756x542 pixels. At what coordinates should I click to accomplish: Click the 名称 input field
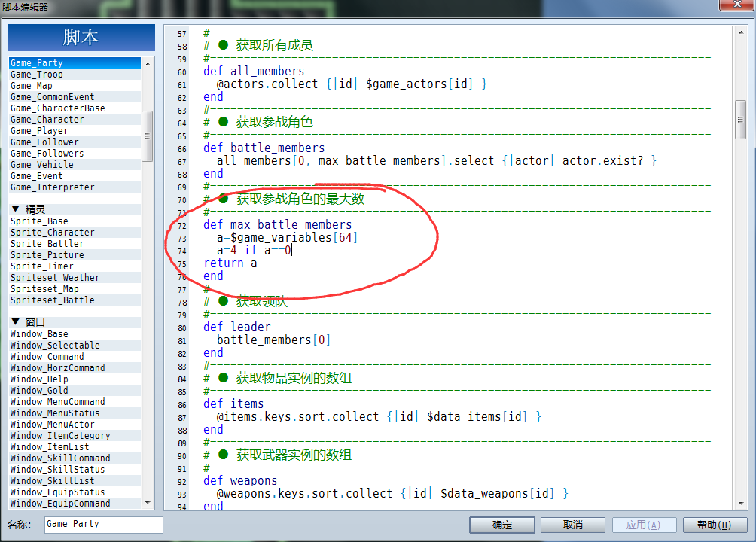pyautogui.click(x=104, y=525)
